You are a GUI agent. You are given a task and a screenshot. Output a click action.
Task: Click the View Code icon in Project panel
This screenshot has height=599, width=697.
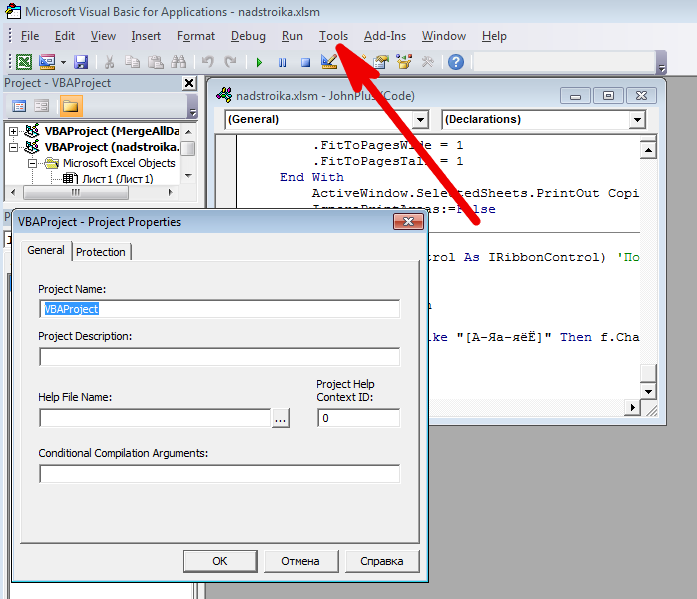pos(19,106)
